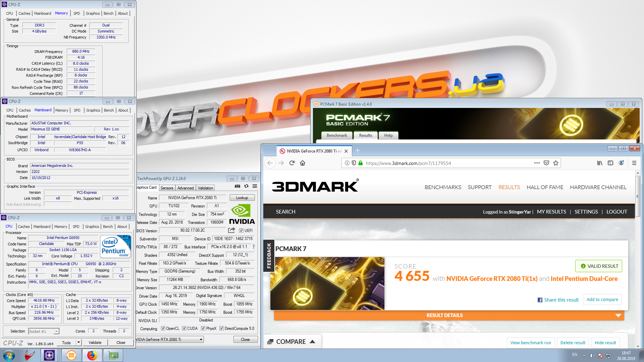
Task: Go to the Firefox home page
Action: (x=303, y=163)
